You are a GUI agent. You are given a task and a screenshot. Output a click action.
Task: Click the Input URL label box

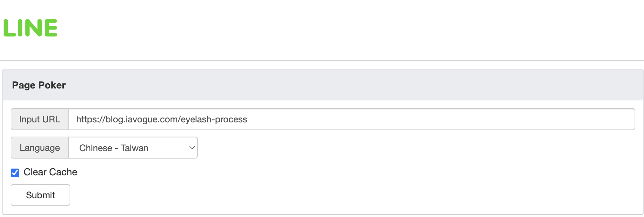pyautogui.click(x=39, y=119)
